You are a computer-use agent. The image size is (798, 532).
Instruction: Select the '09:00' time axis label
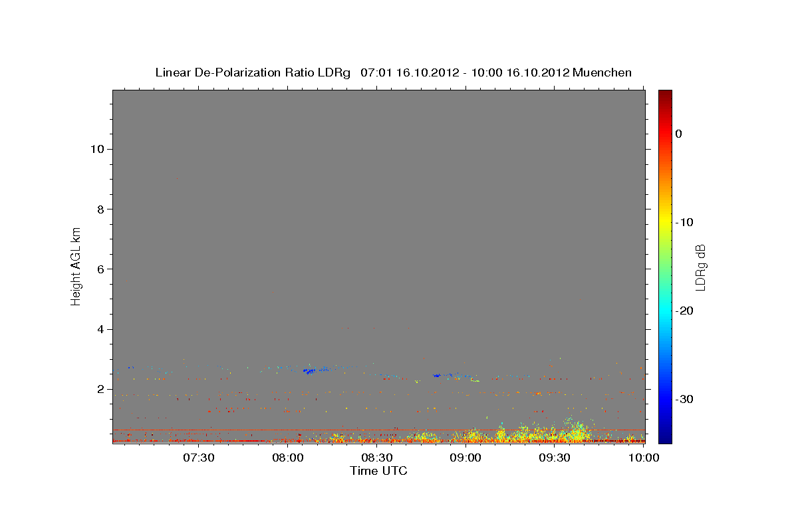pos(465,458)
